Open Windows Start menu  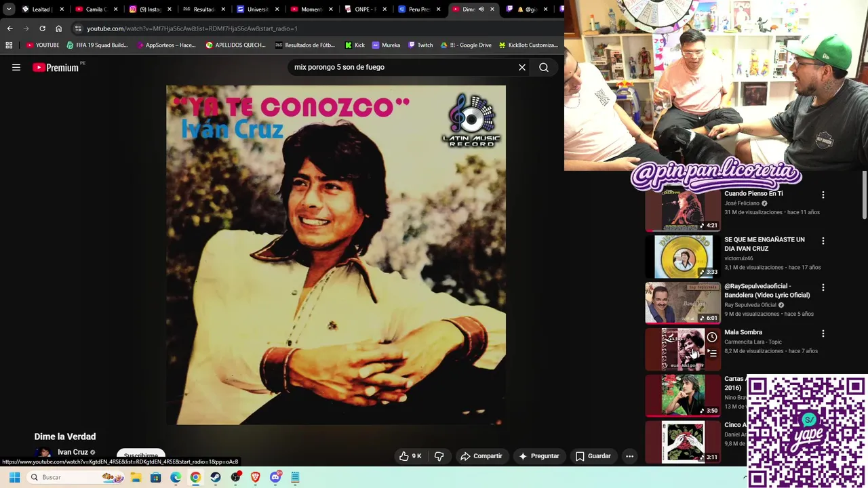coord(14,477)
